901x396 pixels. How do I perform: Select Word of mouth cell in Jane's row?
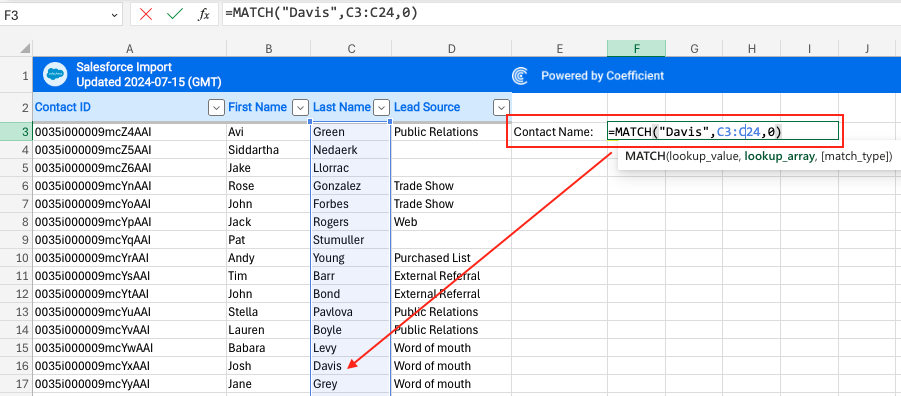451,383
